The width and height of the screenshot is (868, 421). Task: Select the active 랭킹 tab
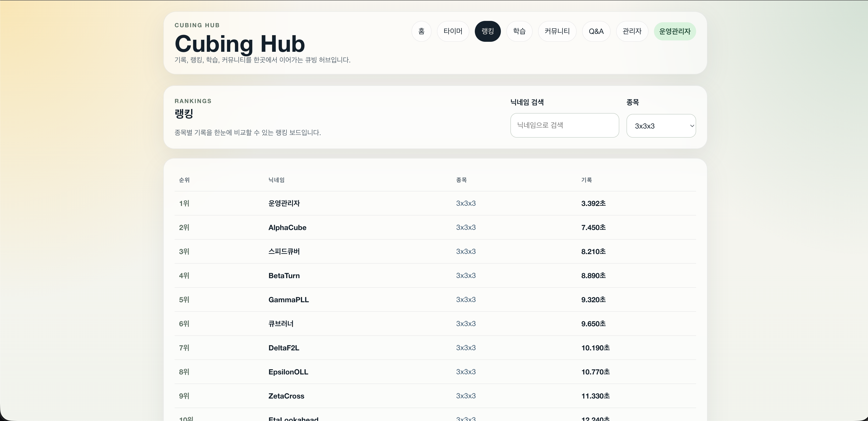488,31
